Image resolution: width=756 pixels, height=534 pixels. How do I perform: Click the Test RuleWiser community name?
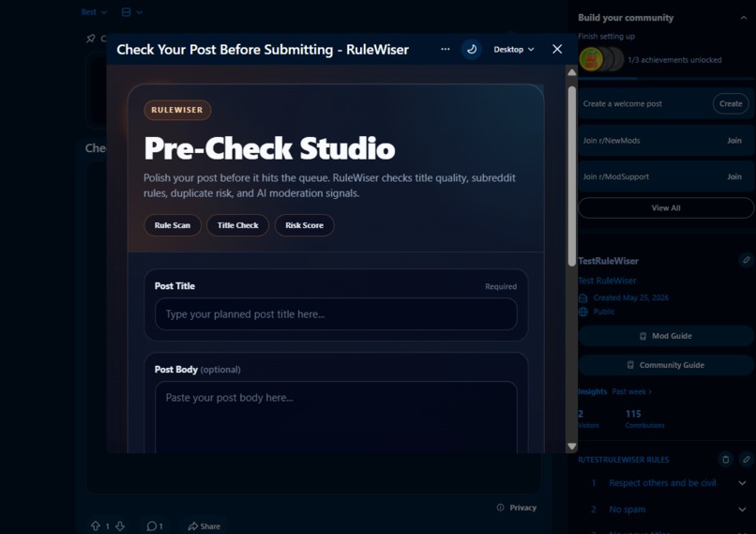click(607, 281)
